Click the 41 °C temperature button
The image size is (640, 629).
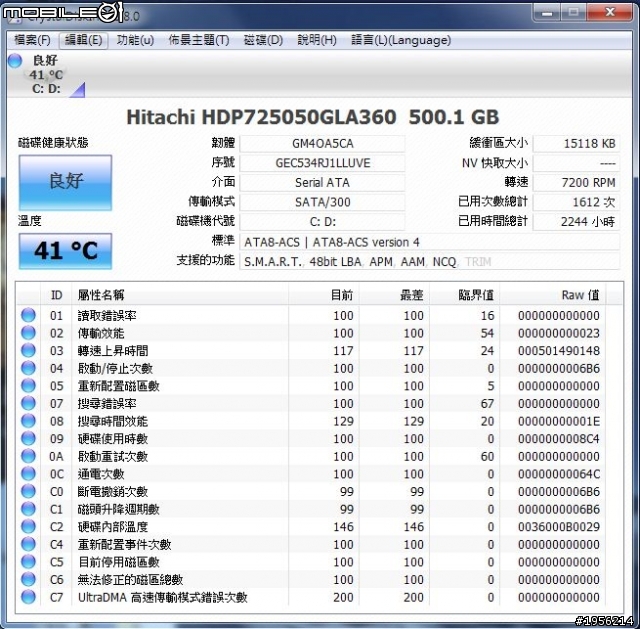(x=65, y=251)
